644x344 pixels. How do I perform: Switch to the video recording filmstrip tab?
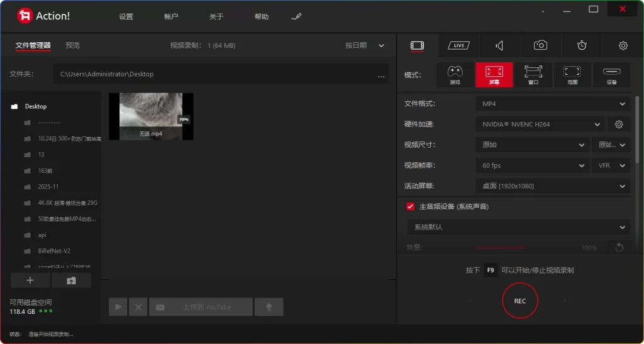pos(418,45)
